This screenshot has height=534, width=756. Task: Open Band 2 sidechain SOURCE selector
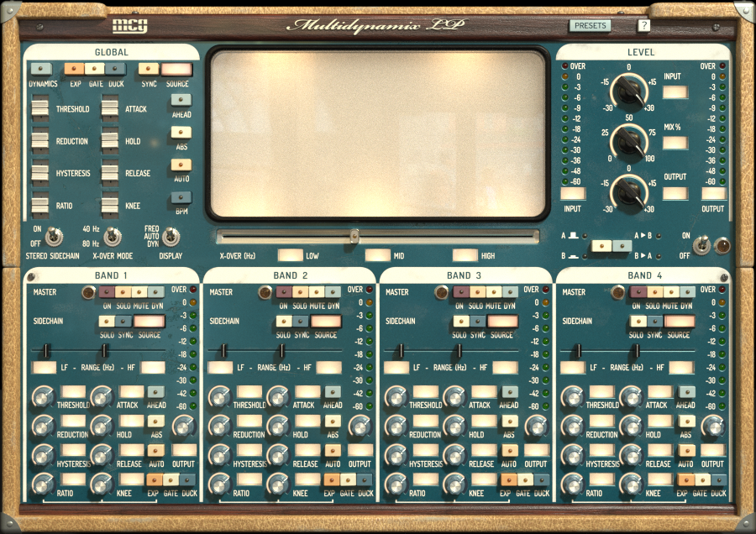click(x=325, y=321)
